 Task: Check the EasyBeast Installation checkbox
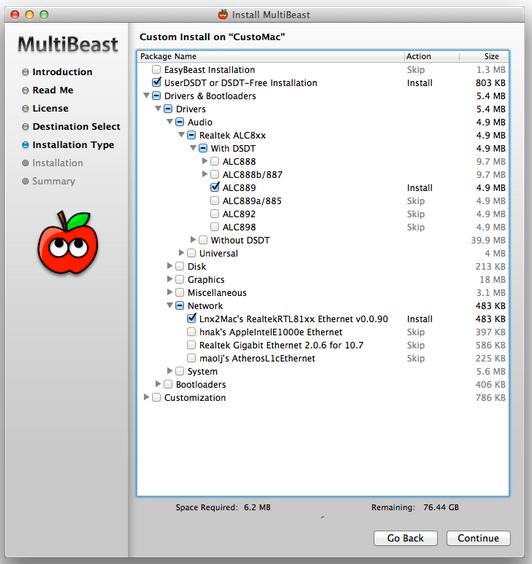point(156,69)
